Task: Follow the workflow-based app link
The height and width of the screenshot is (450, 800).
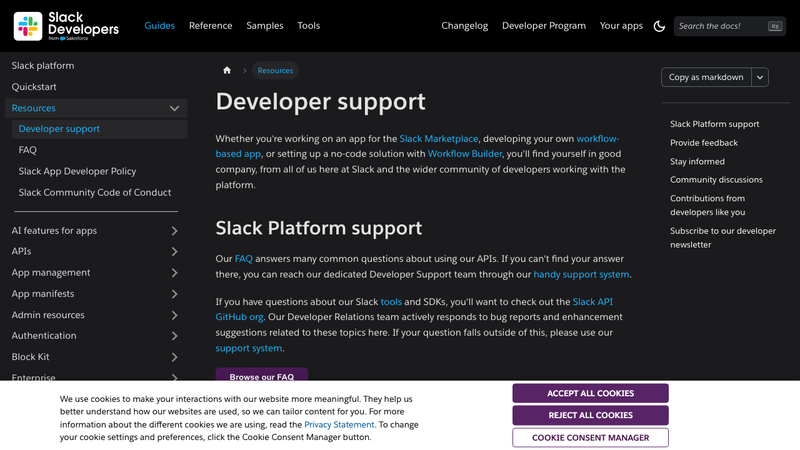Action: click(x=597, y=139)
